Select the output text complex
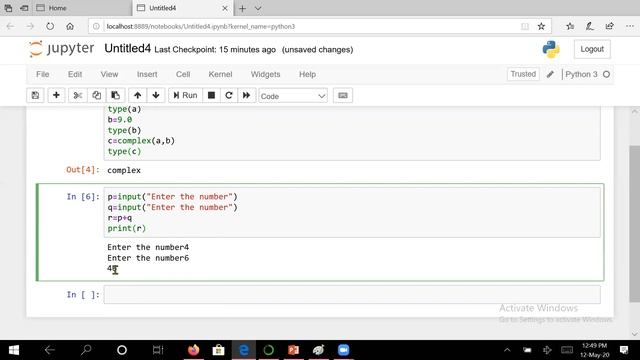 click(x=124, y=170)
